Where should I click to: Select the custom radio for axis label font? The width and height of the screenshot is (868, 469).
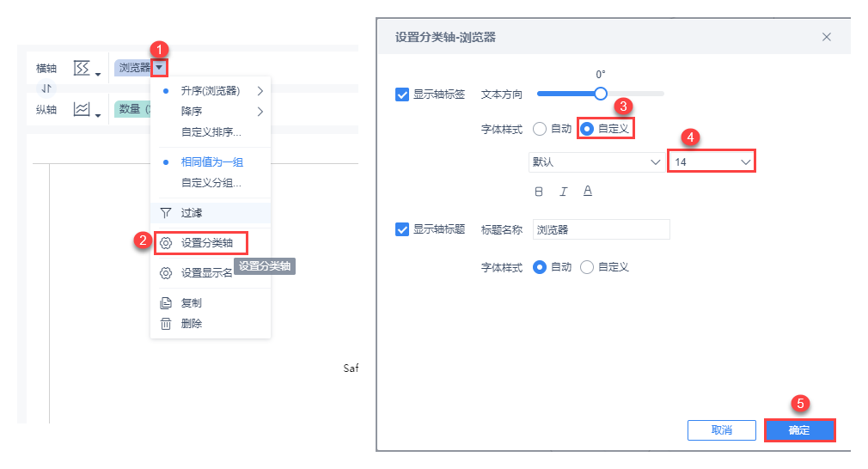click(x=588, y=129)
